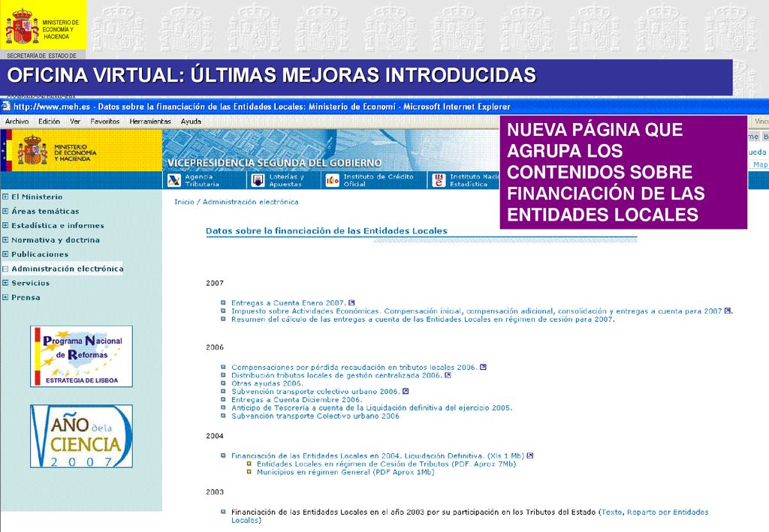Open Anticipo de Tesorería liquidación 2005 link
This screenshot has height=532, width=769.
coord(372,407)
